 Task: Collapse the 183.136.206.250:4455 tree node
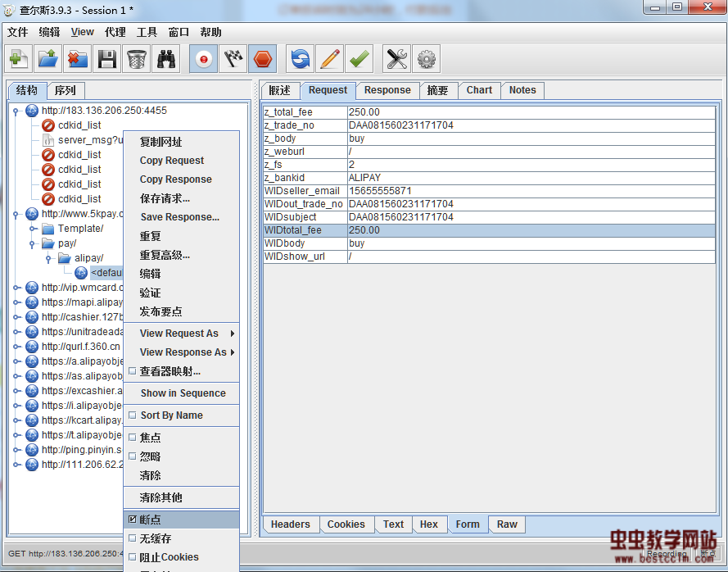16,111
